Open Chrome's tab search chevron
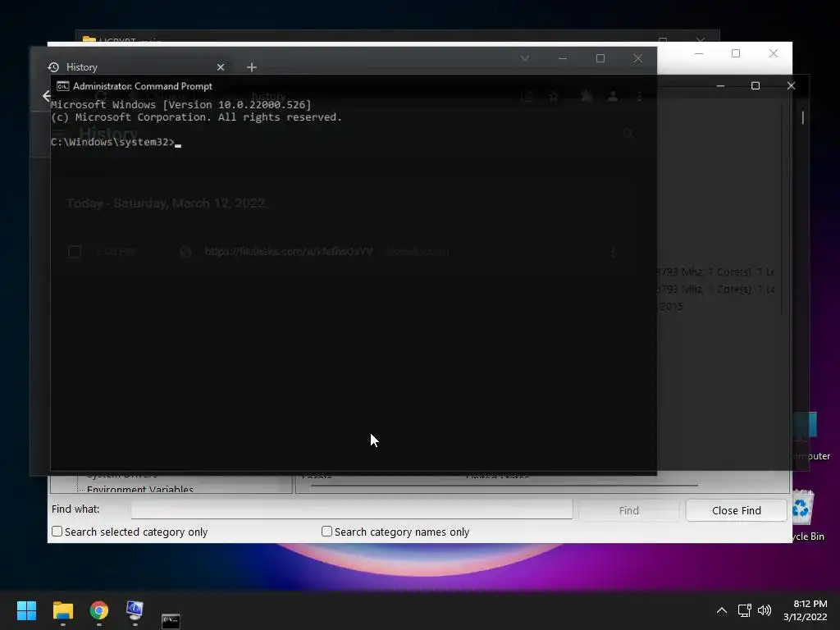The width and height of the screenshot is (840, 630). tap(525, 58)
